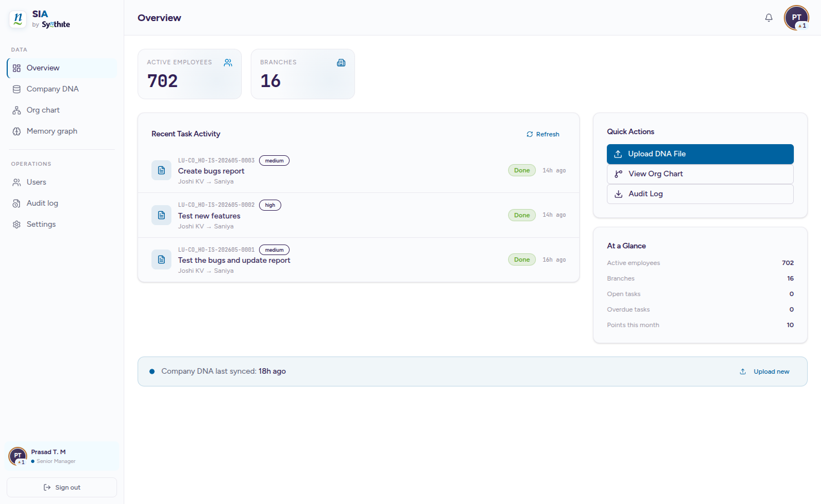Click task ID LU-CO_HO-IS-202605-0003
This screenshot has height=504, width=821.
coord(216,161)
